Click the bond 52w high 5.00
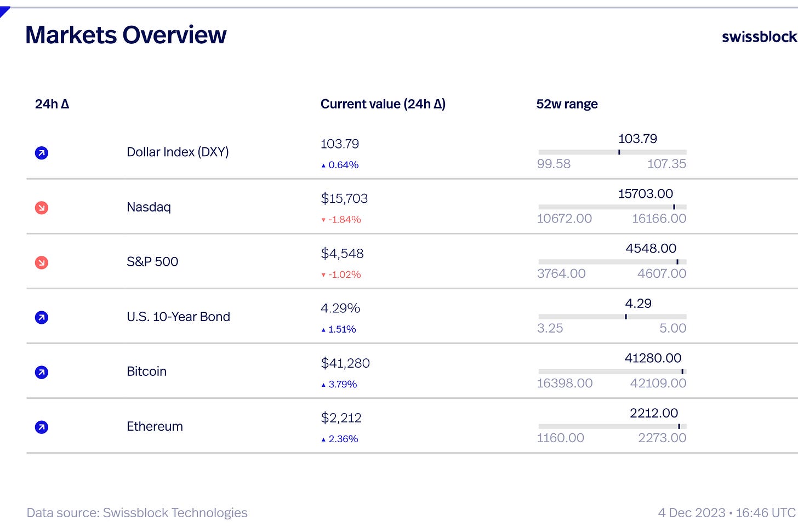This screenshot has width=798, height=532. (673, 328)
